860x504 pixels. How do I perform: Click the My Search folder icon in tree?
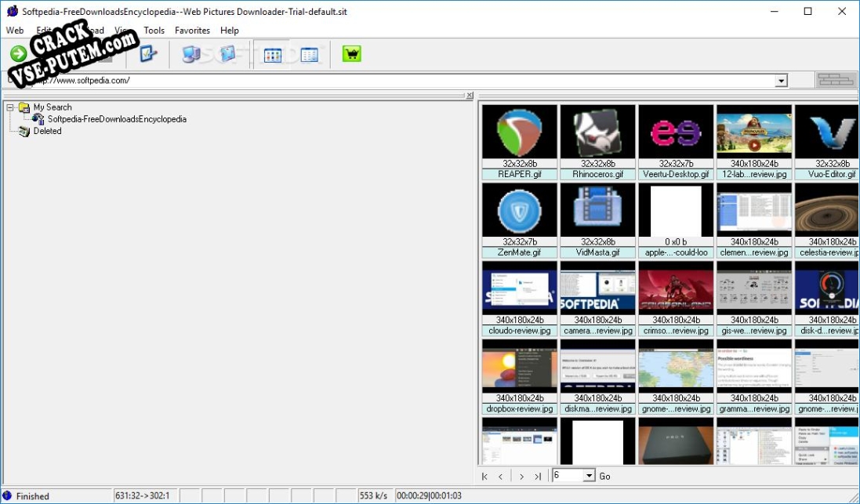click(26, 107)
